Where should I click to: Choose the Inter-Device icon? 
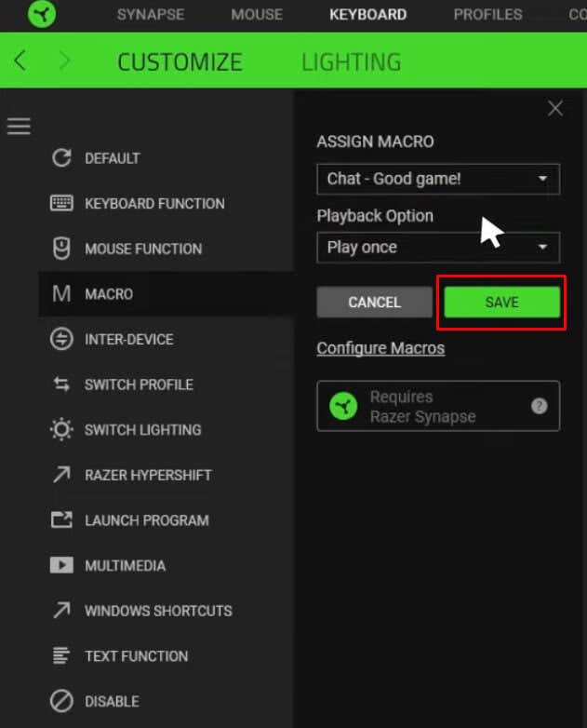pos(61,339)
